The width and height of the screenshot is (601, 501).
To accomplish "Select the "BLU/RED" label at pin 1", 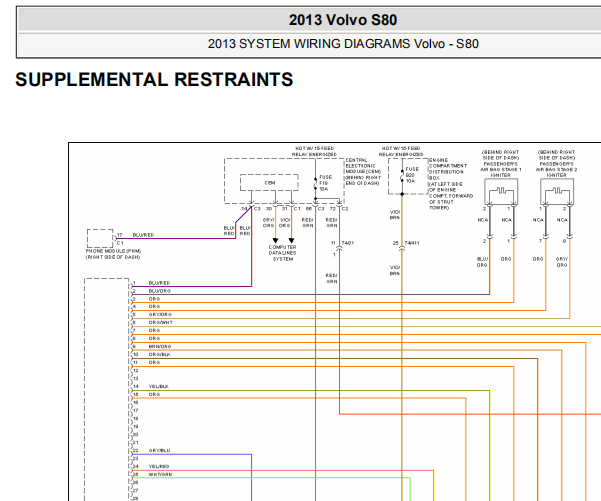I will click(x=159, y=283).
